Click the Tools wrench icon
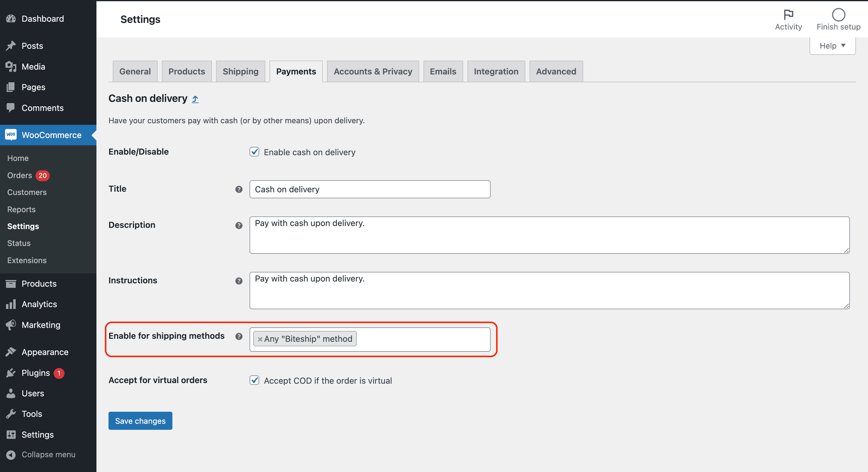Viewport: 868px width, 472px height. click(11, 414)
